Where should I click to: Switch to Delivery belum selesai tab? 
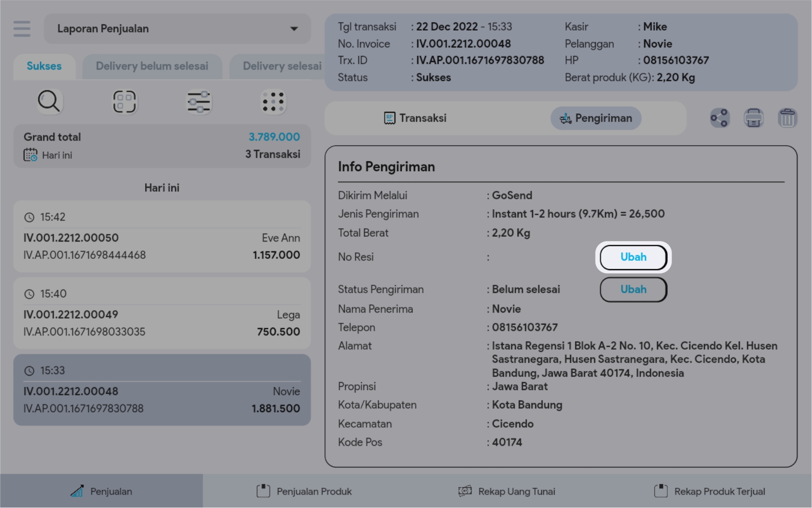click(x=152, y=66)
